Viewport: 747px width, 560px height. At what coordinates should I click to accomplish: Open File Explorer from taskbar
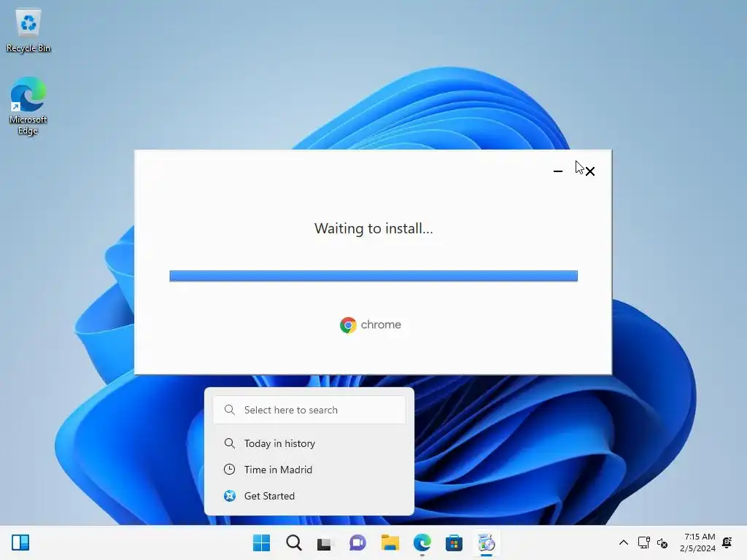coord(390,542)
